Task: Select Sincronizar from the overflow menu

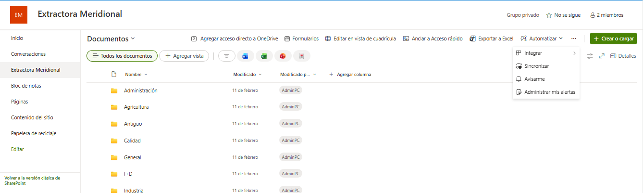Action: click(536, 66)
